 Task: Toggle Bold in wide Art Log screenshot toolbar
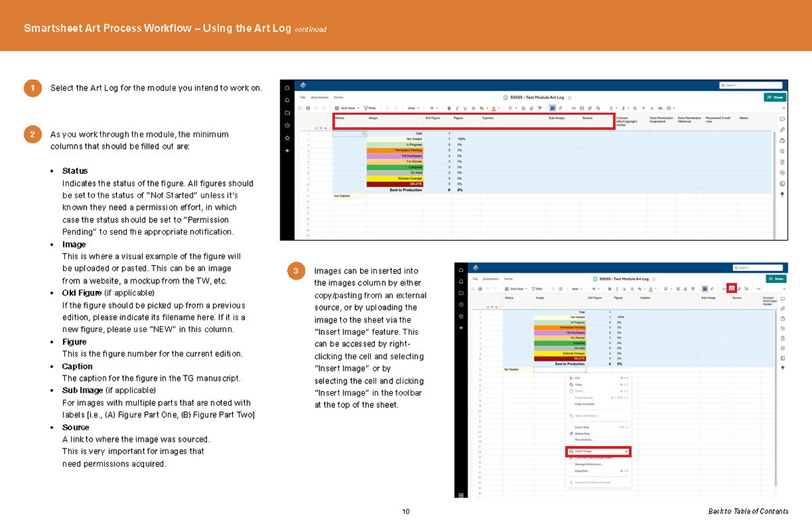coord(449,108)
